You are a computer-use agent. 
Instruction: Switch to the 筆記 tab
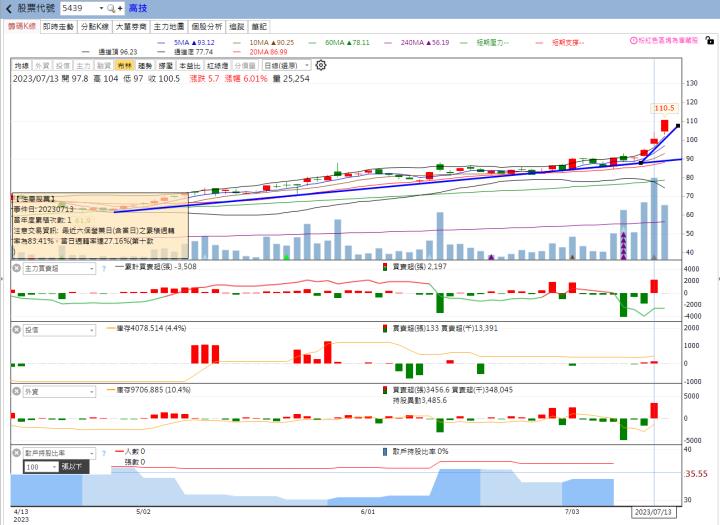point(259,27)
